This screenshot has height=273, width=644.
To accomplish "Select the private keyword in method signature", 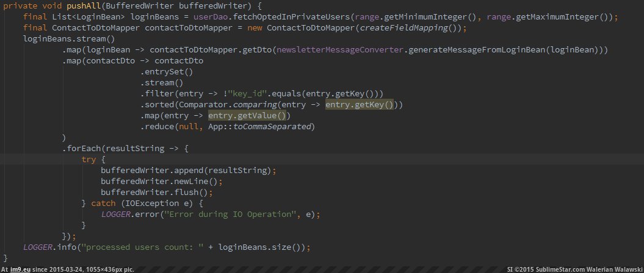I will tap(20, 7).
